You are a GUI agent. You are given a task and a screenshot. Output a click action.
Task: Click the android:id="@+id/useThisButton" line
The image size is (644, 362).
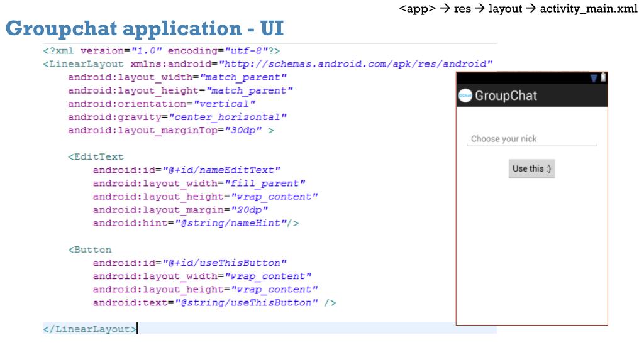(x=190, y=263)
